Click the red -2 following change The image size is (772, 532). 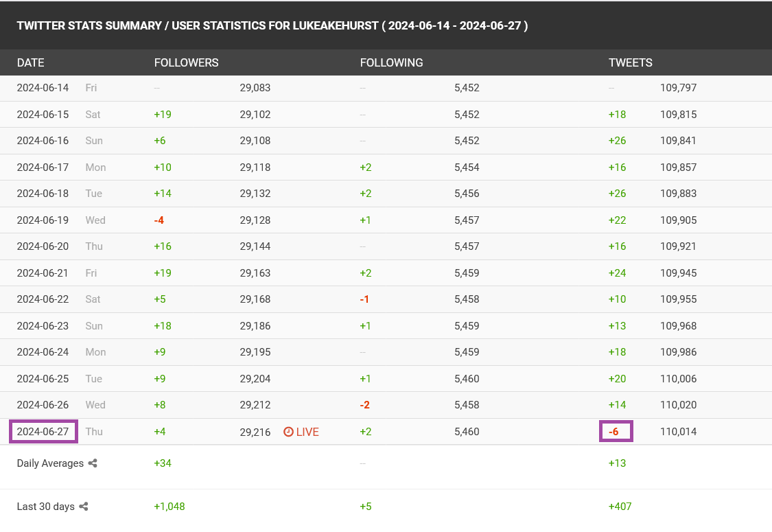click(x=364, y=405)
